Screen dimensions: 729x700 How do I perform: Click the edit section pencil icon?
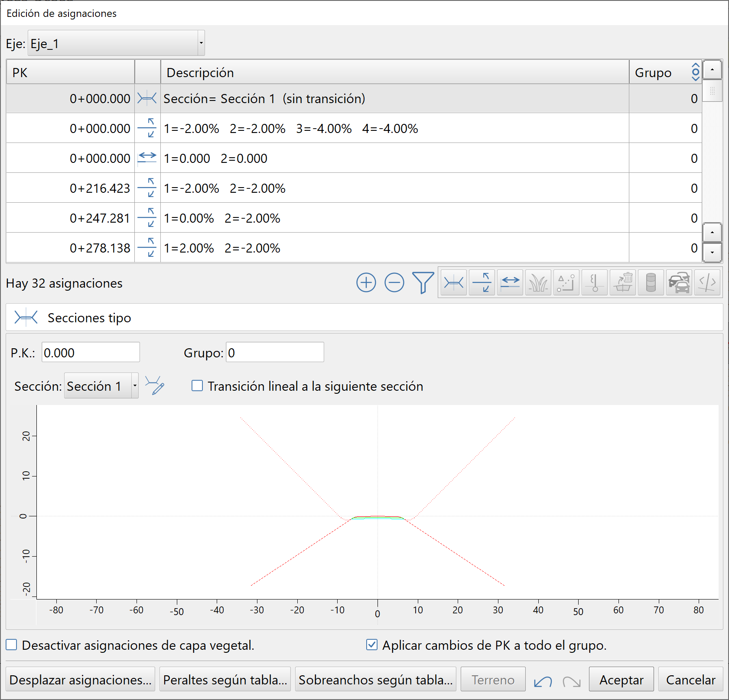(x=155, y=386)
